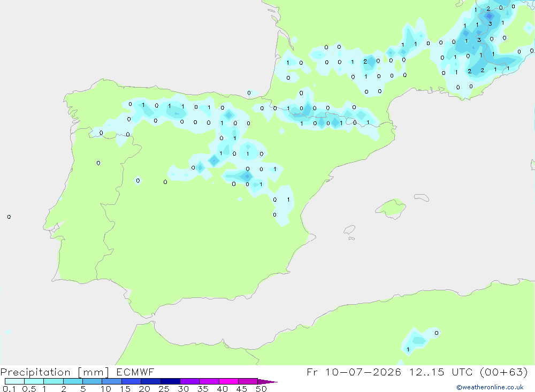Viewport: 535px width, 392px height.
Task: Click the '45' legend scale label
Action: click(242, 389)
